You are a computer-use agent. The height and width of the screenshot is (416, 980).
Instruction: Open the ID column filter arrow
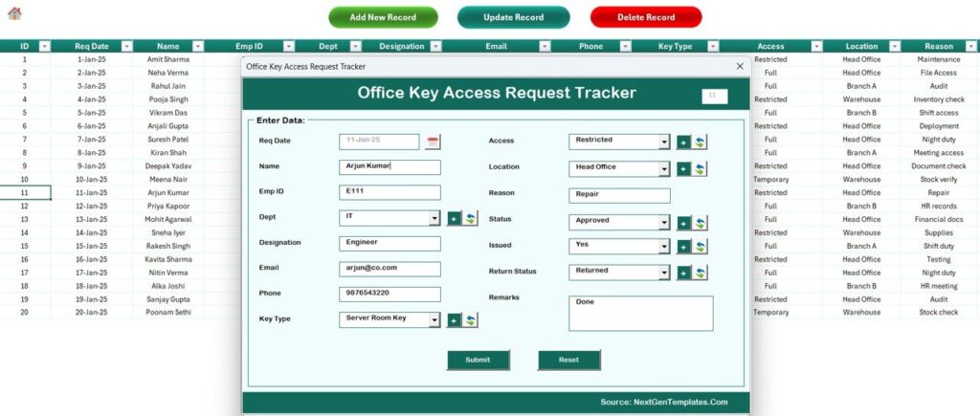tap(44, 46)
